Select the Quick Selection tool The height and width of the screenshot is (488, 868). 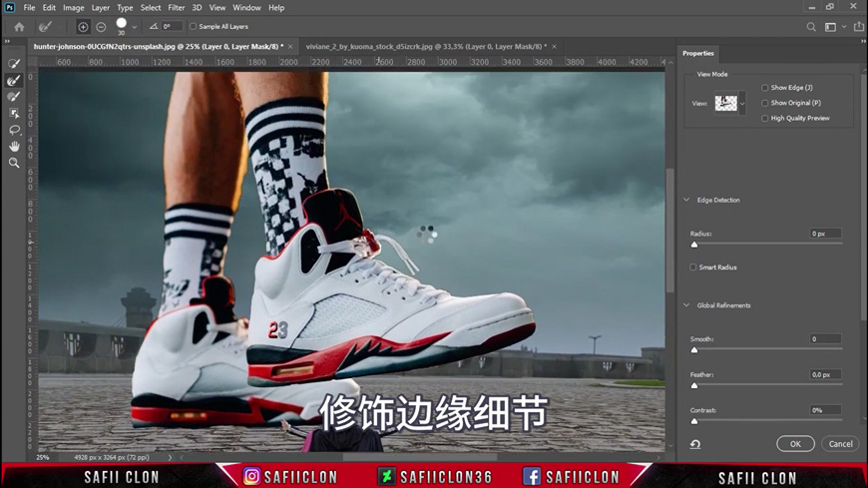click(x=14, y=64)
